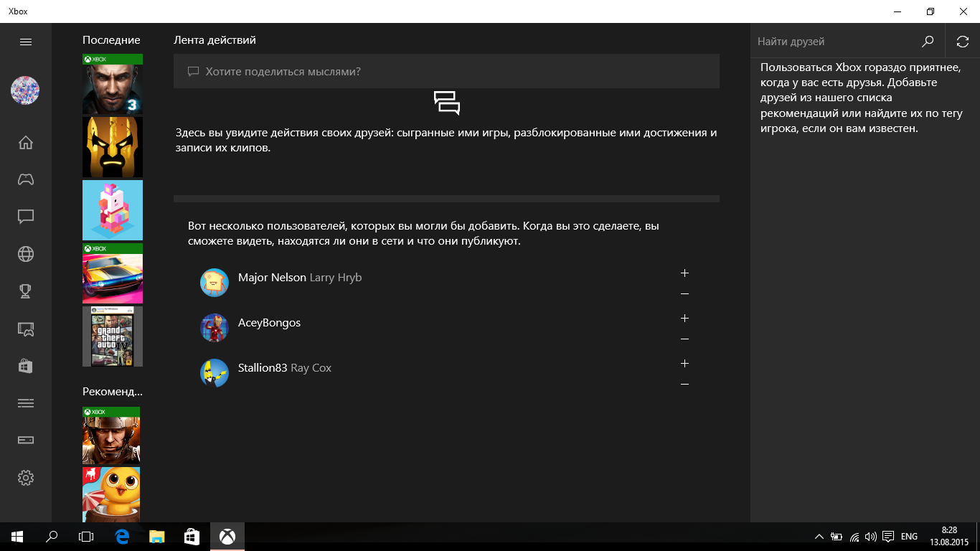
Task: Open Task View on taskbar
Action: coord(86,537)
